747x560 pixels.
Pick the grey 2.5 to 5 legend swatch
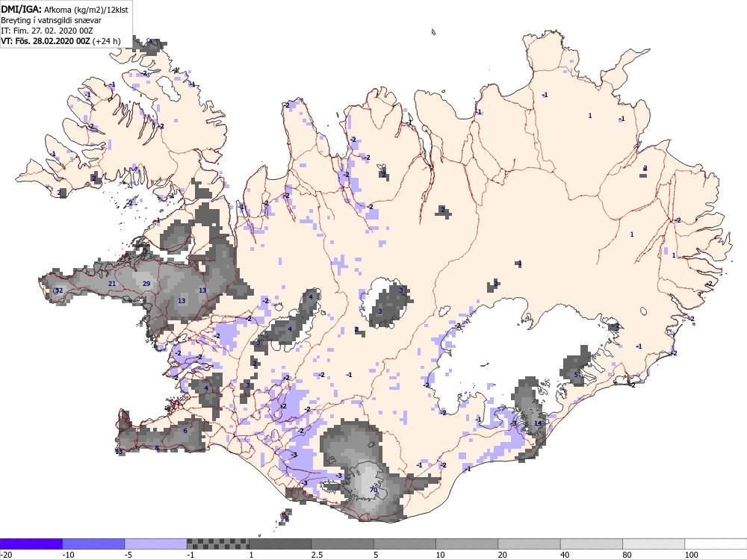pyautogui.click(x=343, y=544)
